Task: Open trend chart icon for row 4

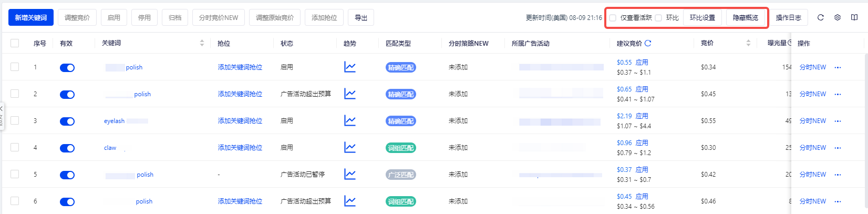Action: [350, 147]
